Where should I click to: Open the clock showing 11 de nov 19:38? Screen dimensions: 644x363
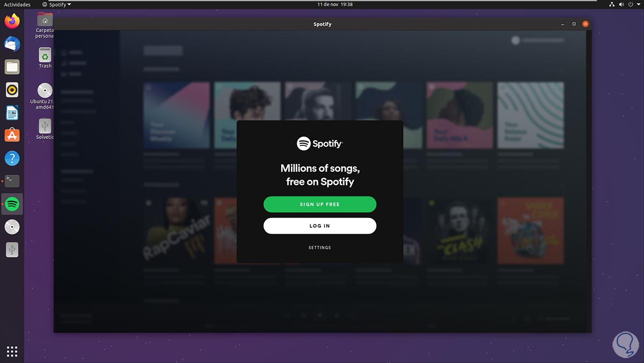pyautogui.click(x=335, y=4)
